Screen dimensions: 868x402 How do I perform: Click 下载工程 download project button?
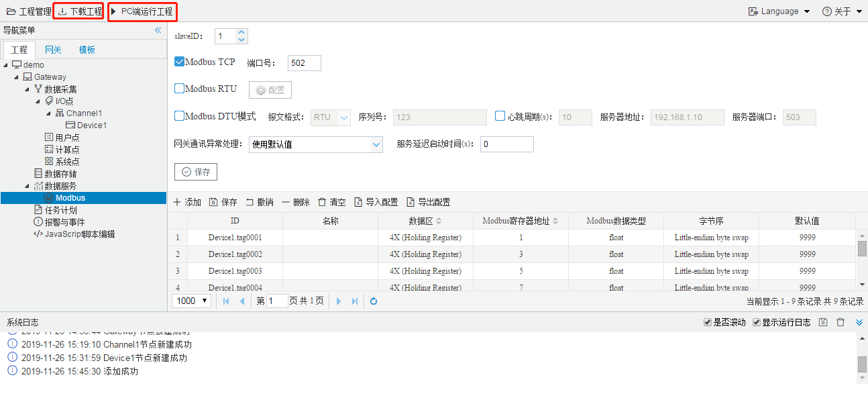[x=79, y=11]
